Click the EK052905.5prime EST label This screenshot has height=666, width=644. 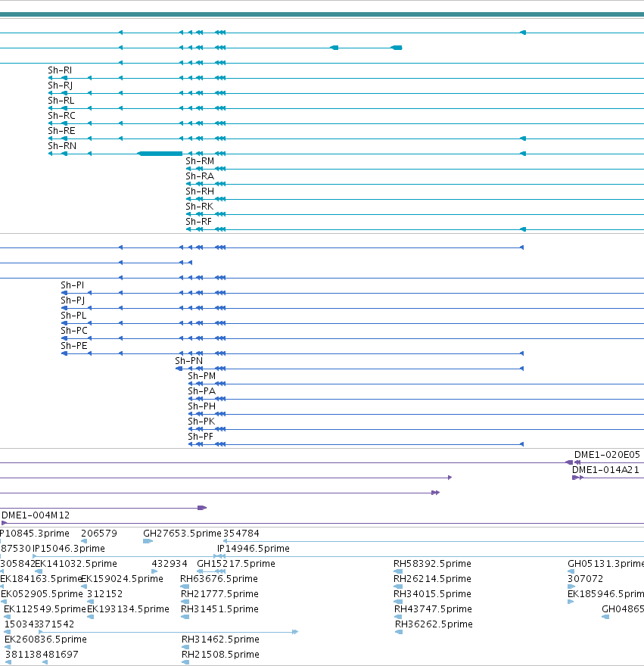point(42,594)
